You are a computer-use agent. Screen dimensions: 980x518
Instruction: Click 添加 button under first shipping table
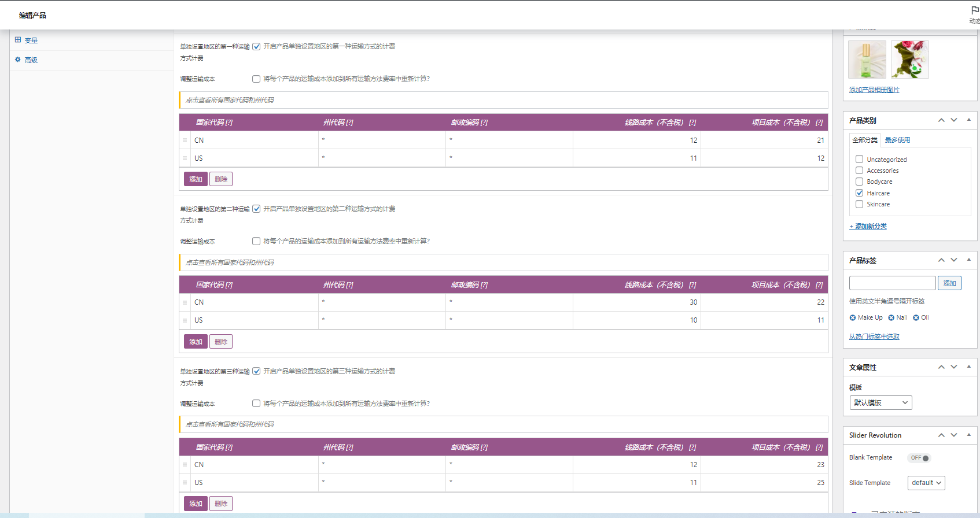pyautogui.click(x=196, y=179)
